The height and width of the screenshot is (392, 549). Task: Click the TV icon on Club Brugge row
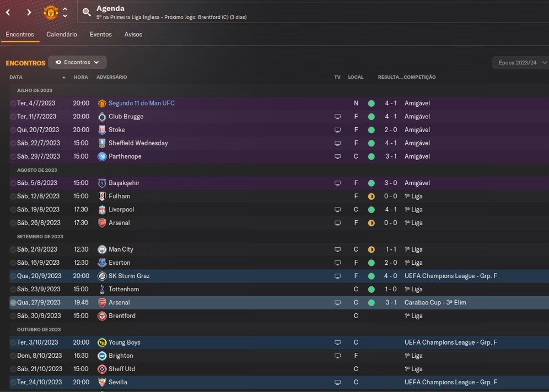[x=337, y=117]
